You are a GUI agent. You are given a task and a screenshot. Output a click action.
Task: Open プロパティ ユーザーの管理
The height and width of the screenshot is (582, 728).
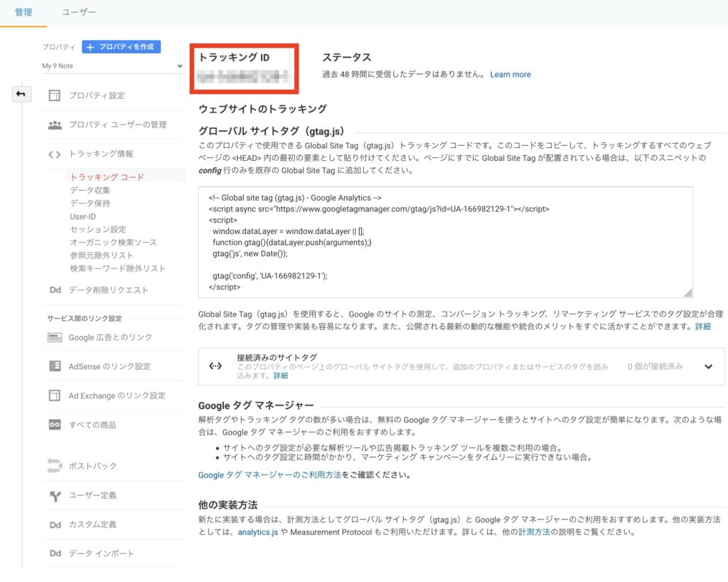pyautogui.click(x=117, y=125)
